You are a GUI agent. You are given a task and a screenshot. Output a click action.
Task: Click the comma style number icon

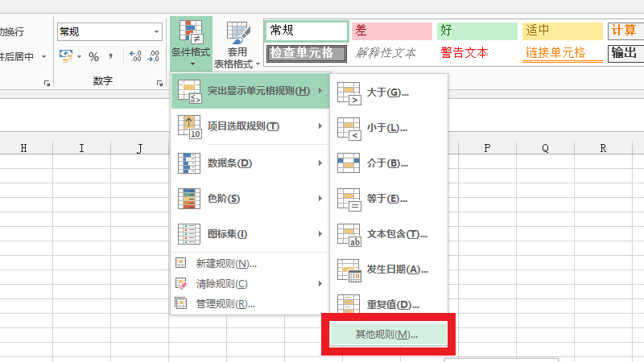[x=111, y=56]
